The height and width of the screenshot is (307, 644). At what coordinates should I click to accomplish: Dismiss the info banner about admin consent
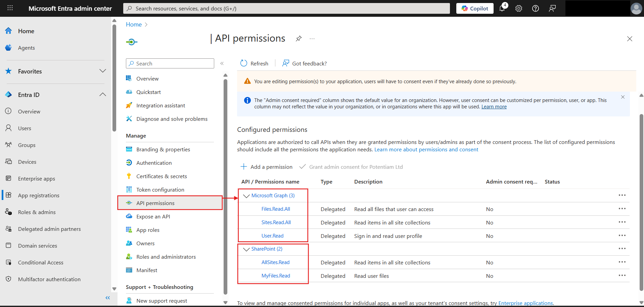coord(623,97)
